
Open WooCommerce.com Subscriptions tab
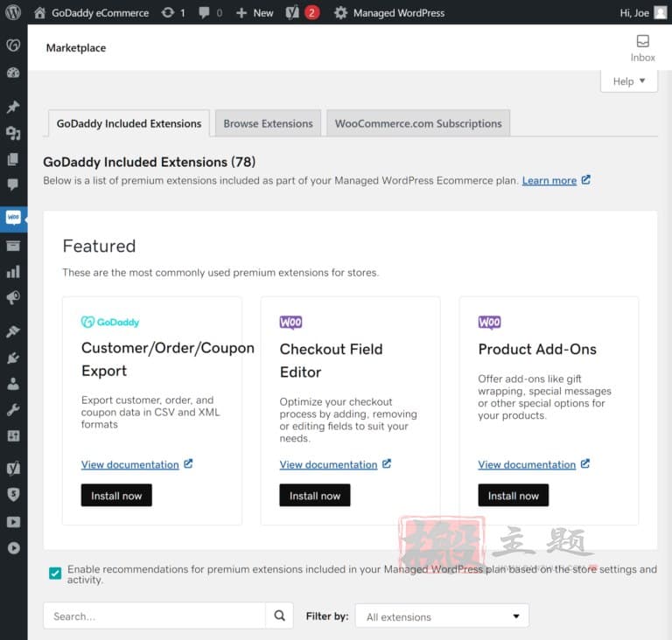418,123
